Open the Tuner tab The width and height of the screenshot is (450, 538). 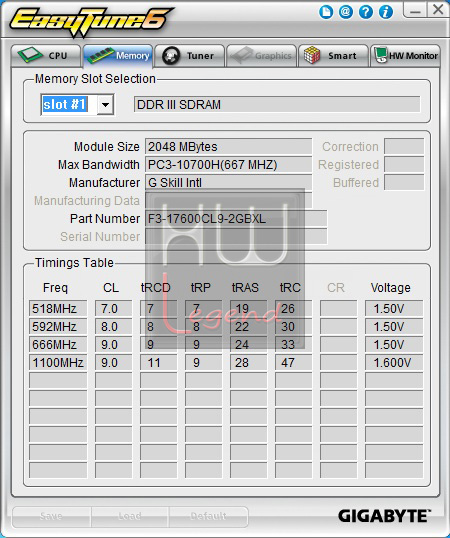tap(190, 56)
